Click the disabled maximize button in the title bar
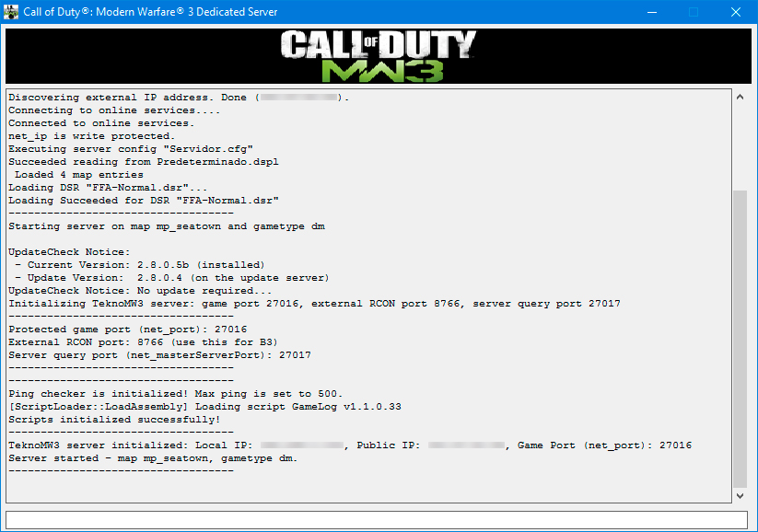The height and width of the screenshot is (532, 758). (694, 12)
